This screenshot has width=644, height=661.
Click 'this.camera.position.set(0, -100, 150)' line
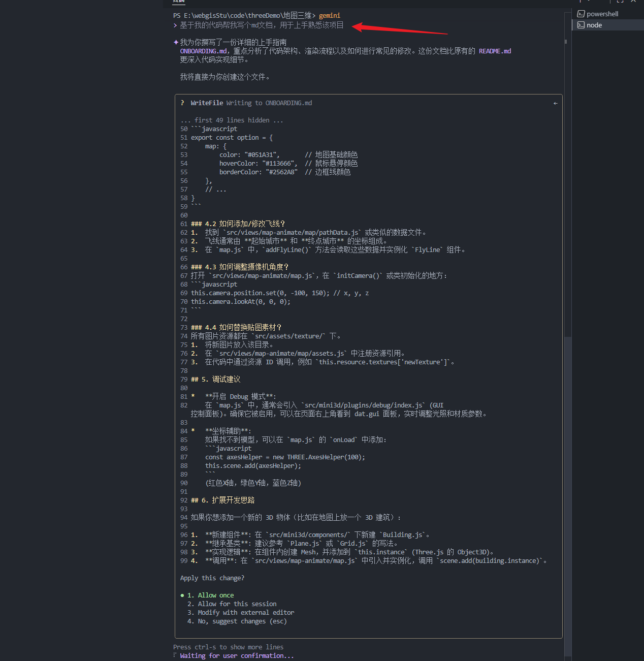click(280, 293)
